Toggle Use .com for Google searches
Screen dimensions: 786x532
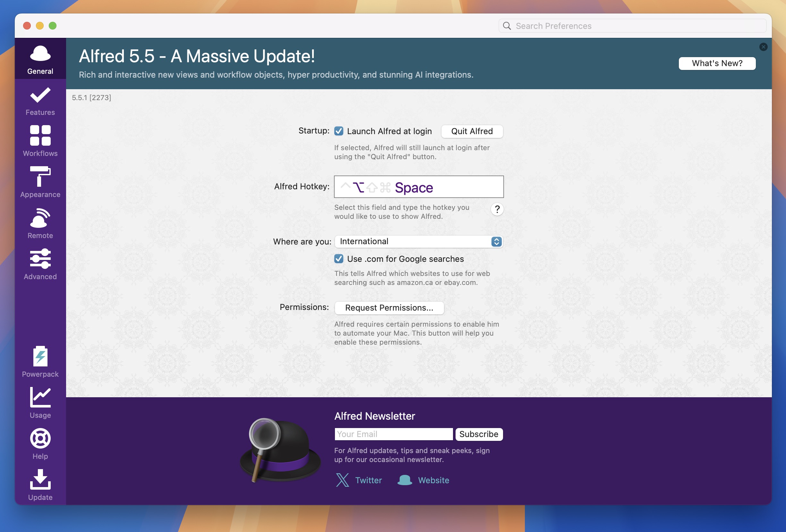[x=338, y=259]
